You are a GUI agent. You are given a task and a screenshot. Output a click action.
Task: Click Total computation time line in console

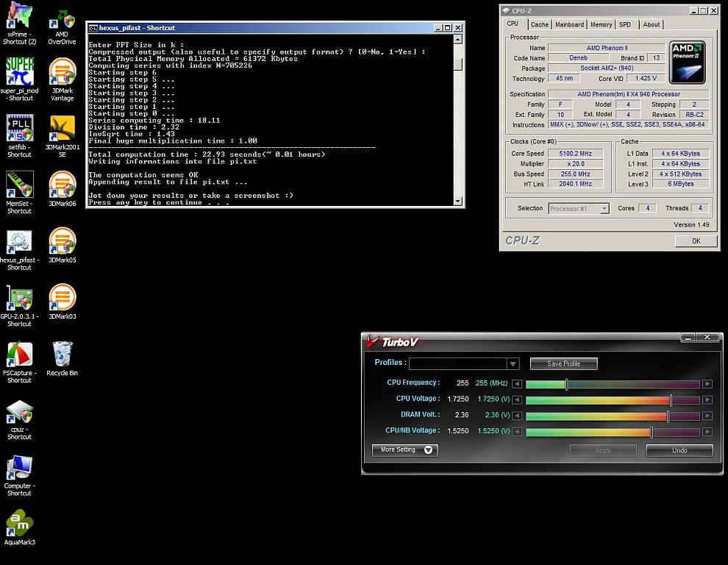[x=207, y=154]
